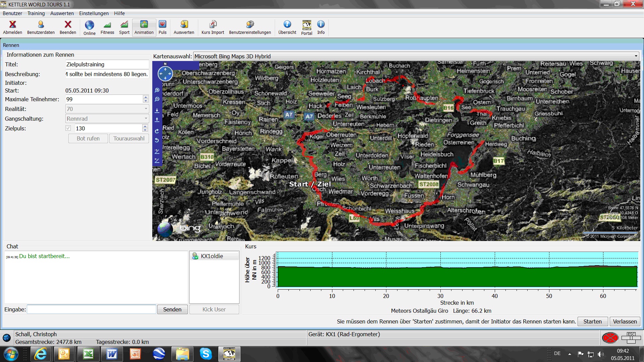Open the Benutzer menu
This screenshot has height=362, width=644.
pyautogui.click(x=12, y=13)
